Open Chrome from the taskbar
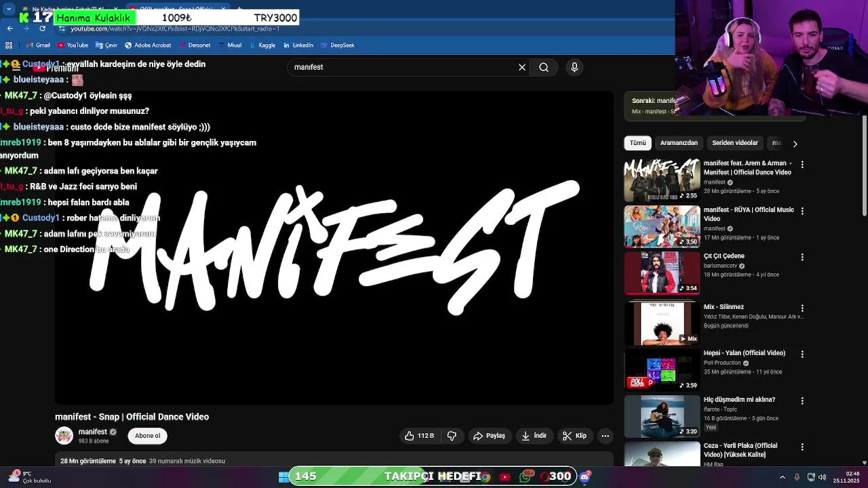Screen dimensions: 868x488 click(x=485, y=477)
